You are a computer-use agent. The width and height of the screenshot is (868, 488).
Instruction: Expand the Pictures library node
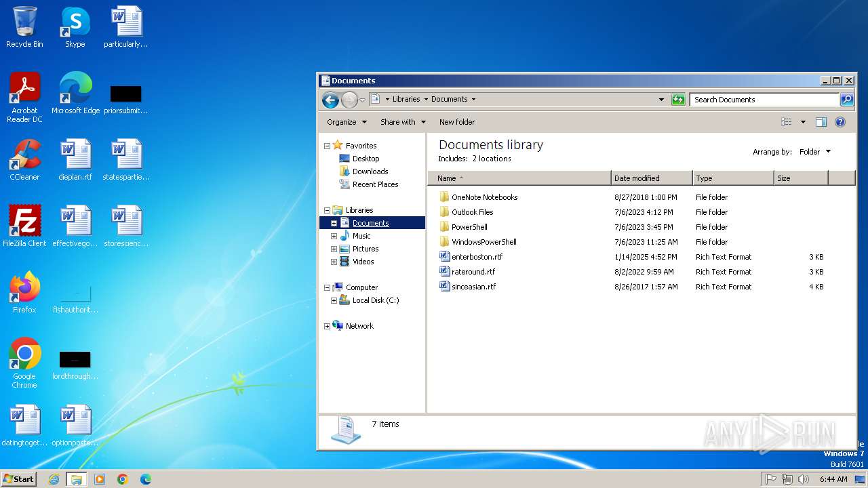coord(334,249)
